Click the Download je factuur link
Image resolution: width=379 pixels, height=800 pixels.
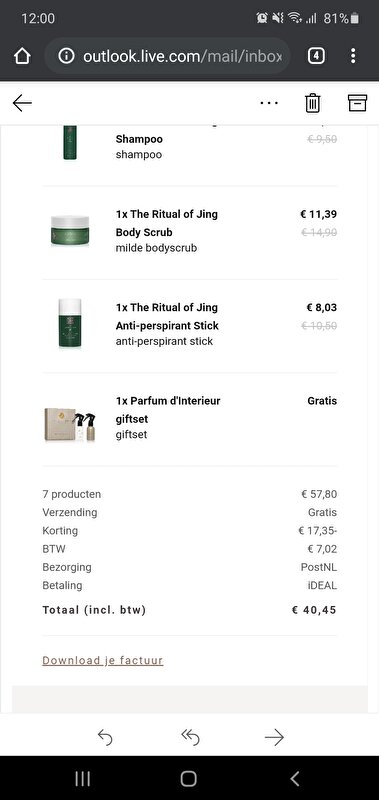[x=103, y=660]
